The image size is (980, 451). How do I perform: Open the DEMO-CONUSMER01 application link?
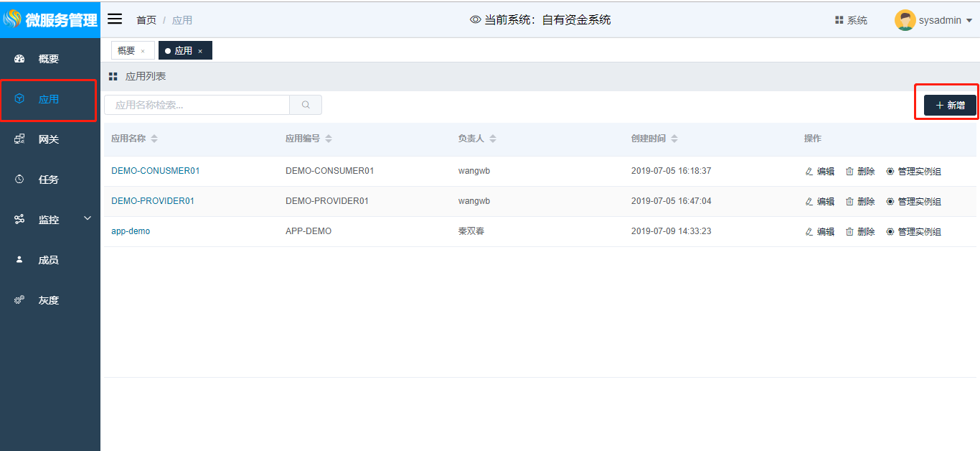click(155, 171)
